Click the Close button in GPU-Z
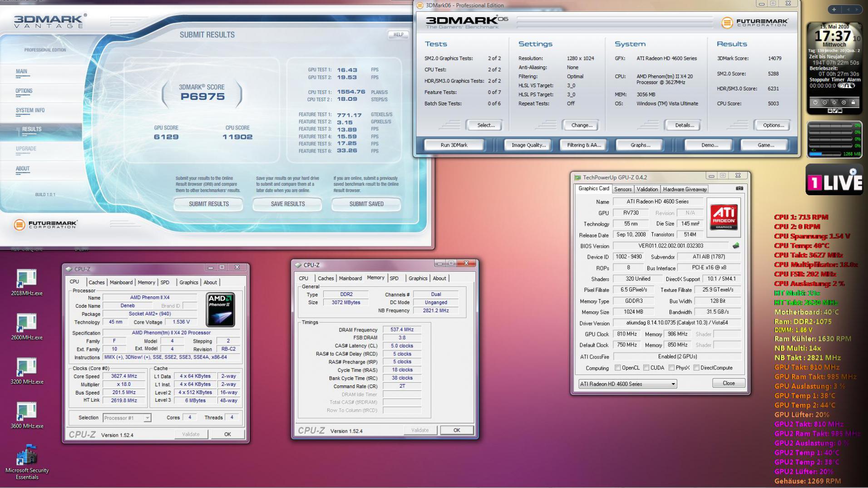Screen dimensions: 868x488 click(x=729, y=383)
